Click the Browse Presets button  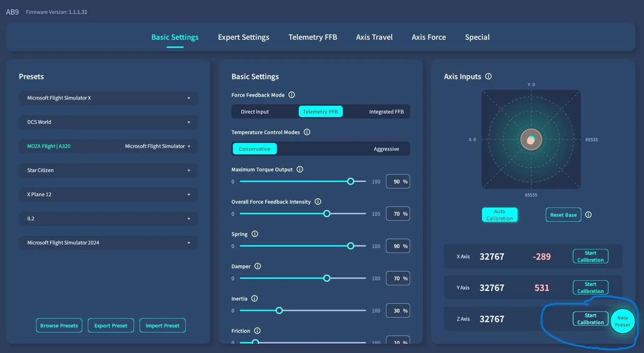coord(59,325)
